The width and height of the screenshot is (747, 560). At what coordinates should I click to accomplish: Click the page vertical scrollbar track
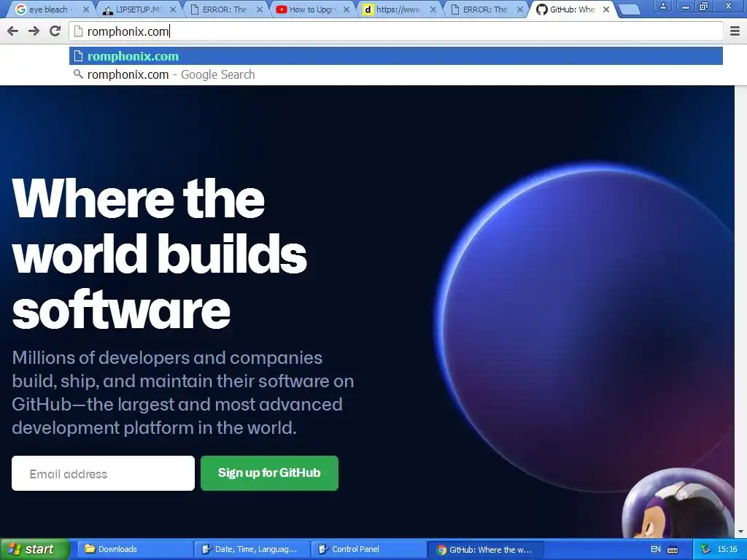pyautogui.click(x=741, y=305)
